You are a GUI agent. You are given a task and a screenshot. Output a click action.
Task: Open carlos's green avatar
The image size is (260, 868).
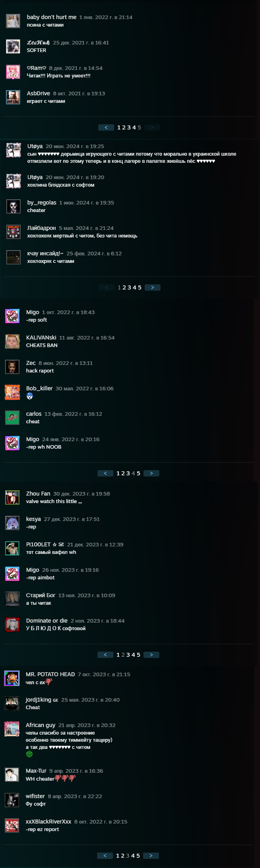[12, 418]
